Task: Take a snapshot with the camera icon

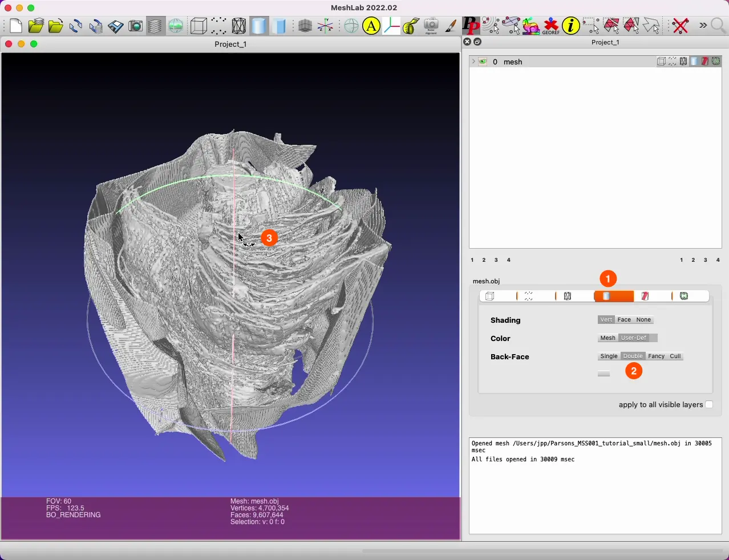Action: coord(136,26)
